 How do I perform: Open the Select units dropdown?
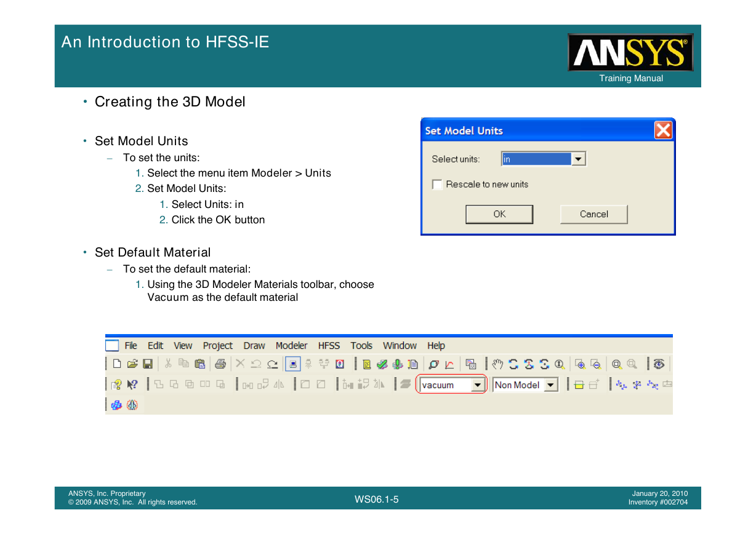click(578, 159)
